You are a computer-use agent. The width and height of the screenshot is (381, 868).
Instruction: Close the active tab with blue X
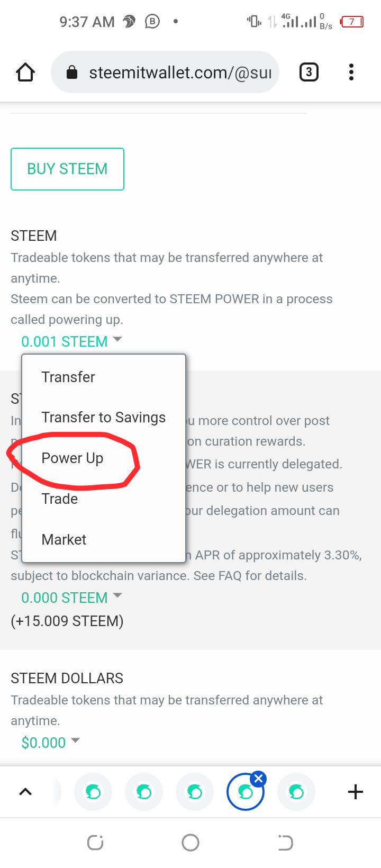coord(259,779)
